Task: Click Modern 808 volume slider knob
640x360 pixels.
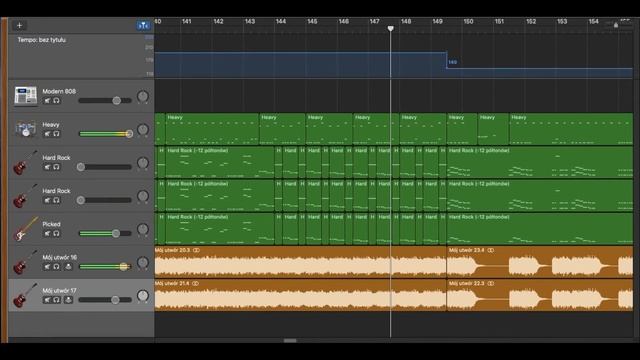Action: pos(117,100)
